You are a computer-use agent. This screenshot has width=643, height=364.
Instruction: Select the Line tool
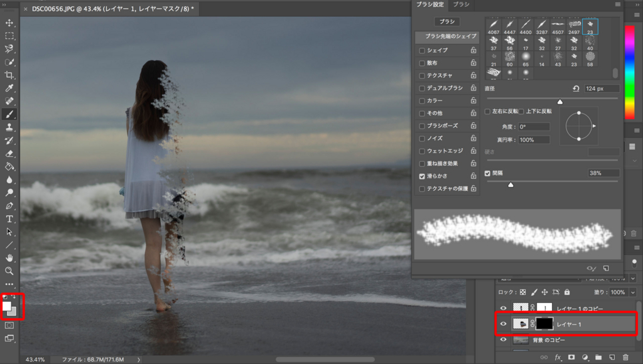click(x=9, y=245)
